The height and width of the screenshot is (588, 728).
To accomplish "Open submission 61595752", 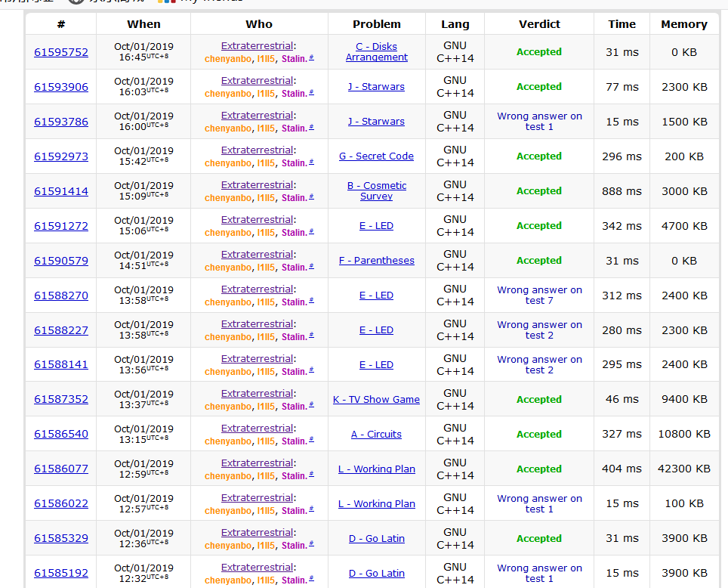I will click(x=60, y=52).
